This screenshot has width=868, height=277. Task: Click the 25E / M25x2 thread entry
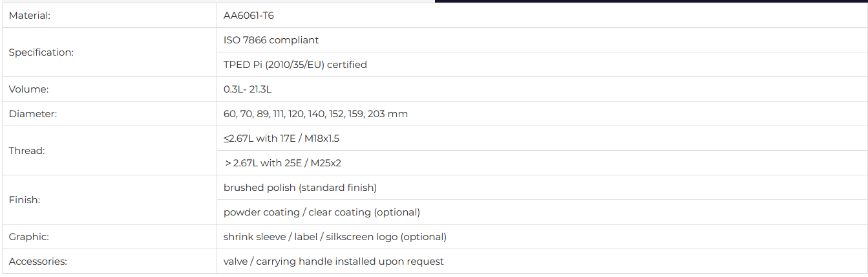tap(282, 163)
